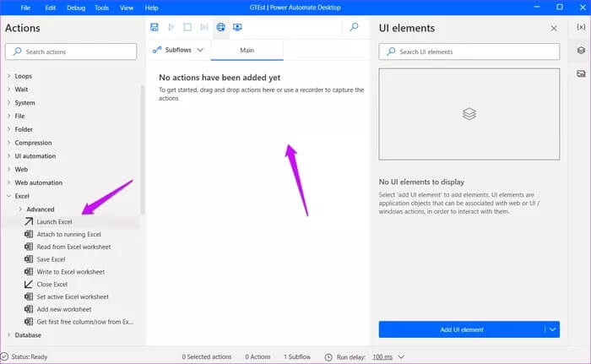Click the Add UI element button
This screenshot has height=364, width=591.
tap(462, 329)
